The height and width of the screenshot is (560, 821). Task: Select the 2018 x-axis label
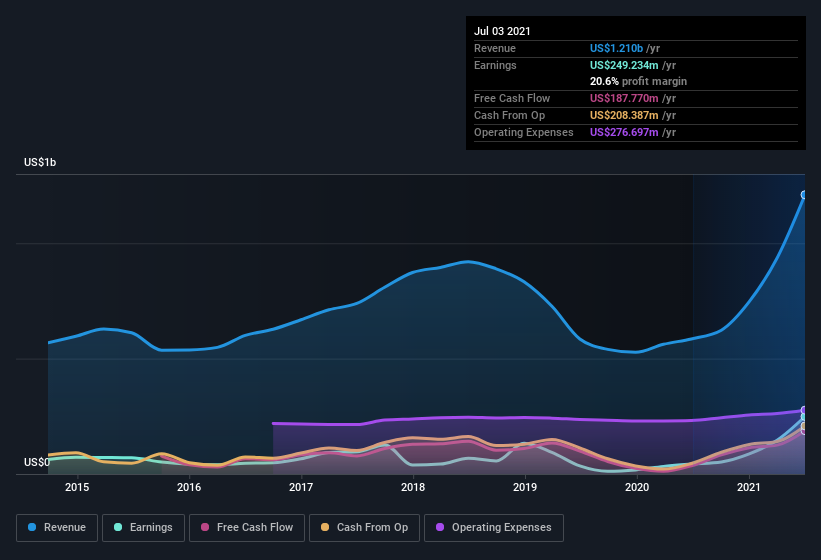pos(413,487)
